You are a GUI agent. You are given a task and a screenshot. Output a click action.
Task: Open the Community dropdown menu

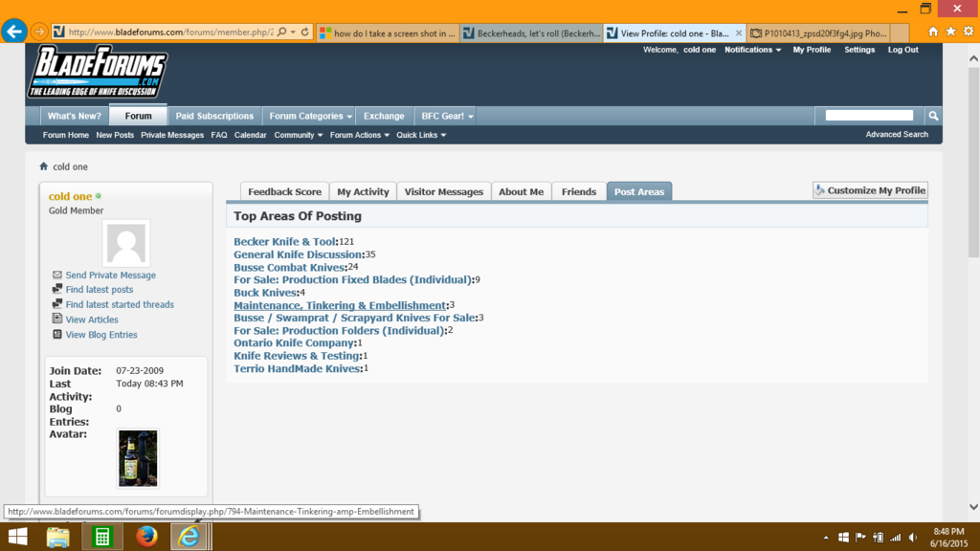coord(299,135)
